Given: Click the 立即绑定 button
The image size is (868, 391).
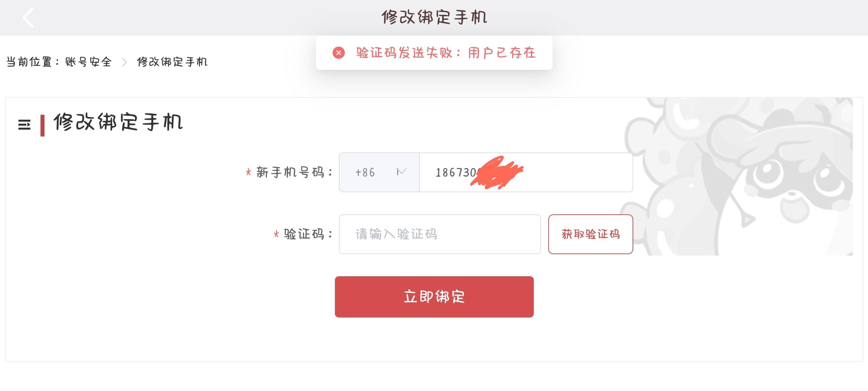Looking at the screenshot, I should pos(434,297).
